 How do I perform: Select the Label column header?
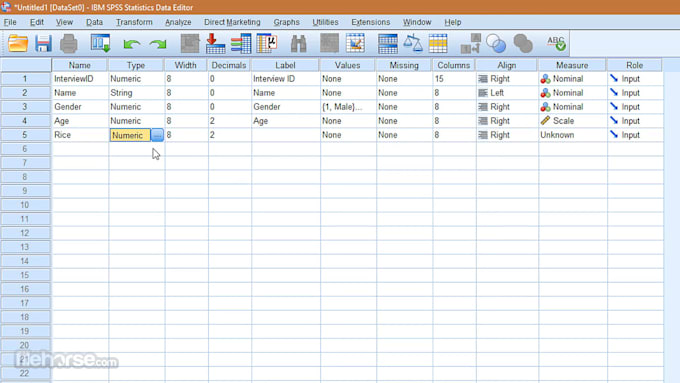[x=285, y=65]
